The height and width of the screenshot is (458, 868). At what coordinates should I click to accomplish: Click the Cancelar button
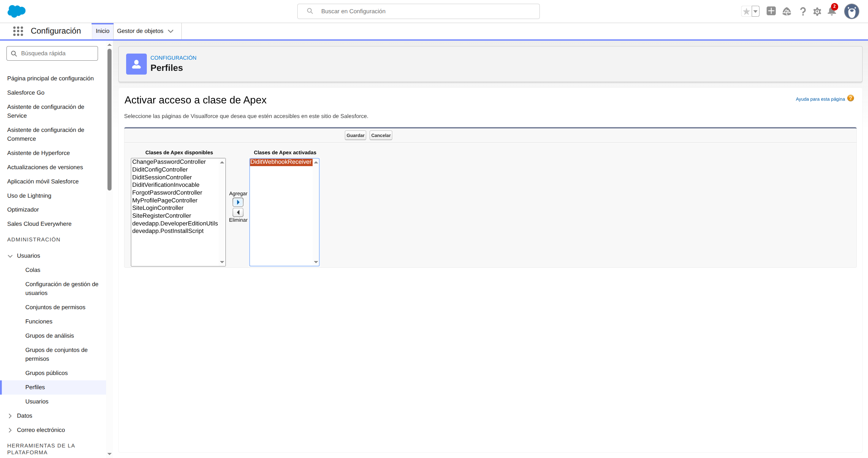click(x=380, y=135)
